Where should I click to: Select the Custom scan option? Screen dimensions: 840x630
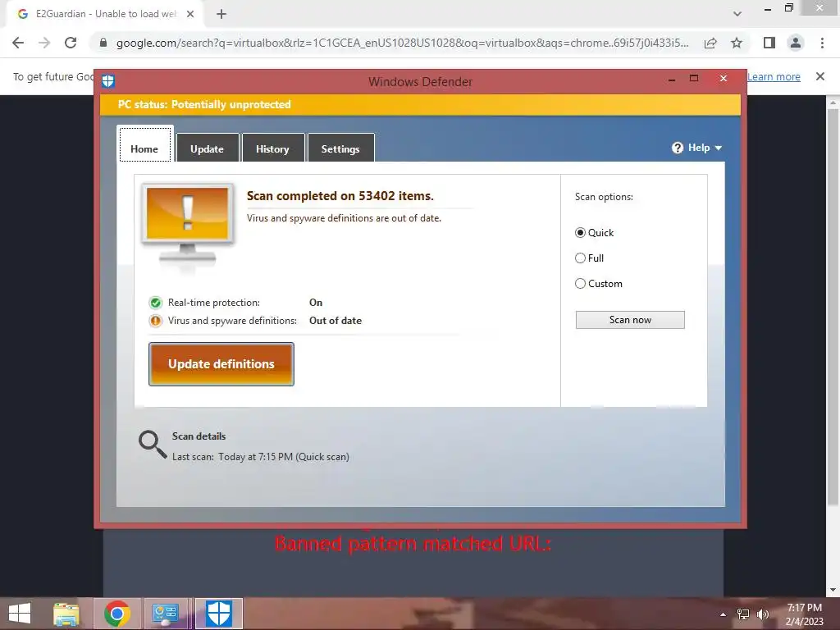580,283
